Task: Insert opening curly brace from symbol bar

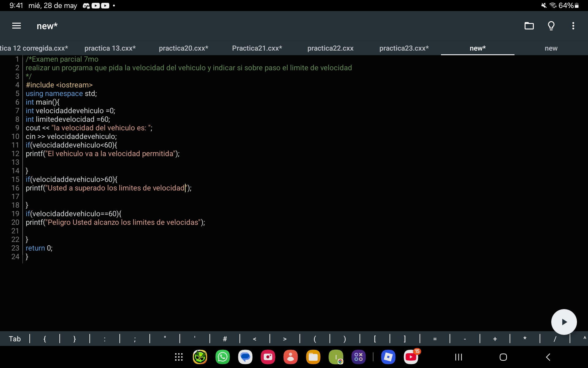Action: pos(45,339)
